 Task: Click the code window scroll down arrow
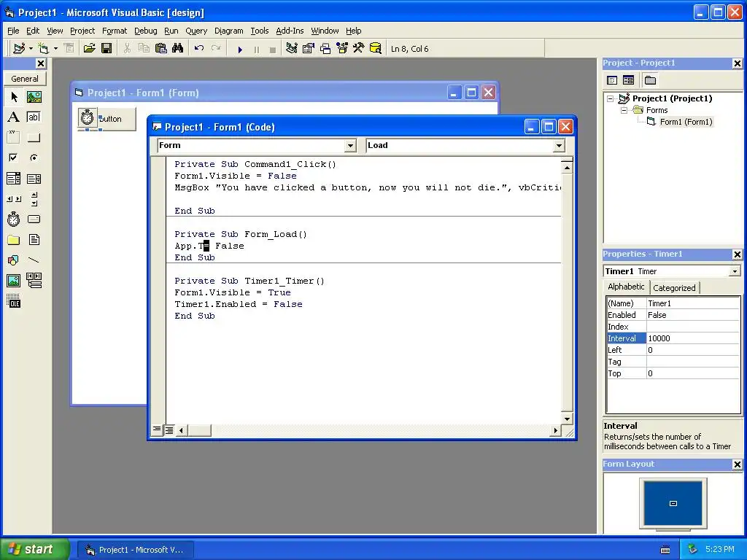[x=567, y=419]
